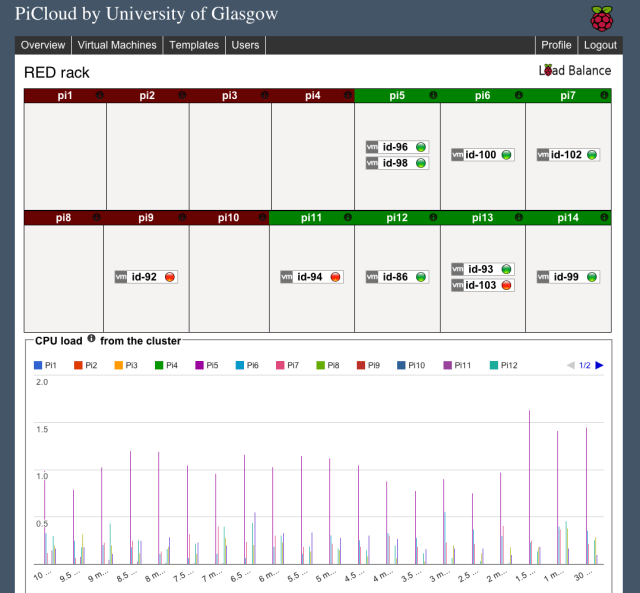640x593 pixels.
Task: Click the Pi1 legend color swatch
Action: 38,365
